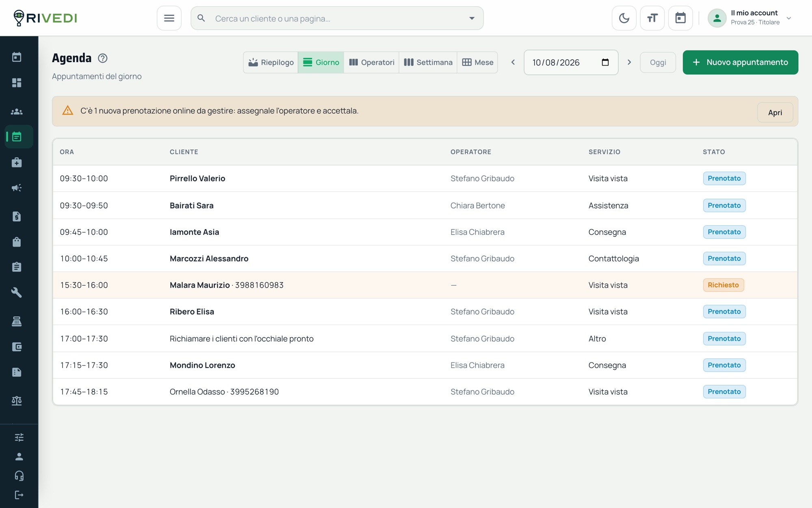Select the Giorno view tab
812x508 pixels.
tap(321, 62)
